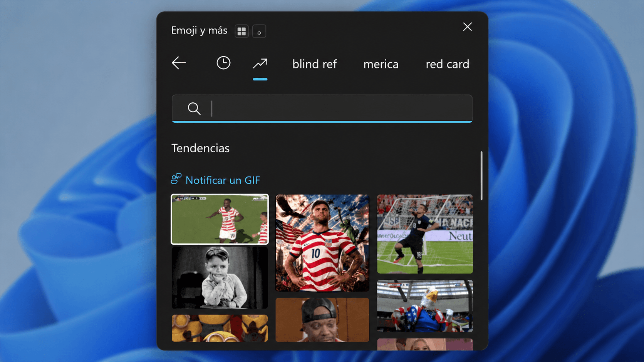Insert the man with backwards cap GIF
This screenshot has height=362, width=644.
pos(322,320)
